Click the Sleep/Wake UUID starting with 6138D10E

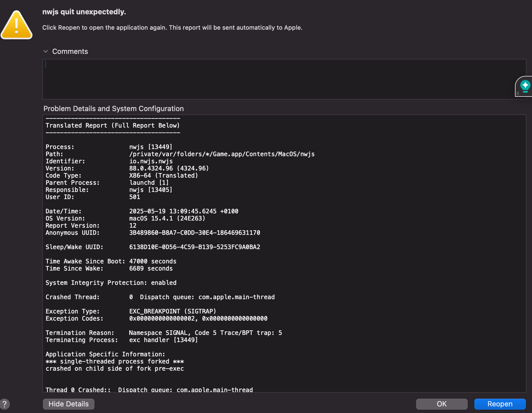coord(195,247)
